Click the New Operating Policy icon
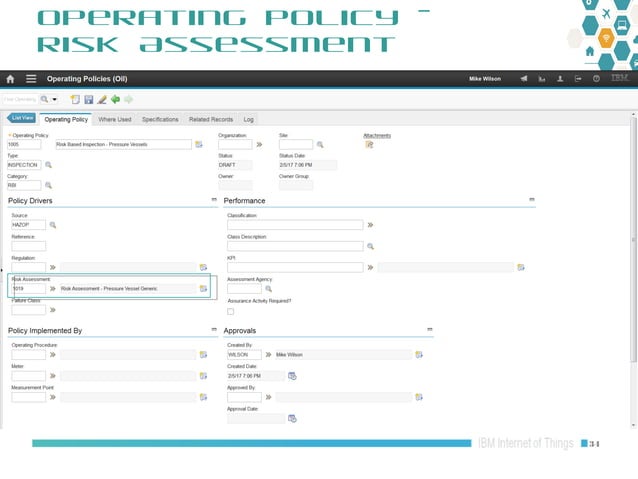The image size is (638, 479). (x=75, y=99)
